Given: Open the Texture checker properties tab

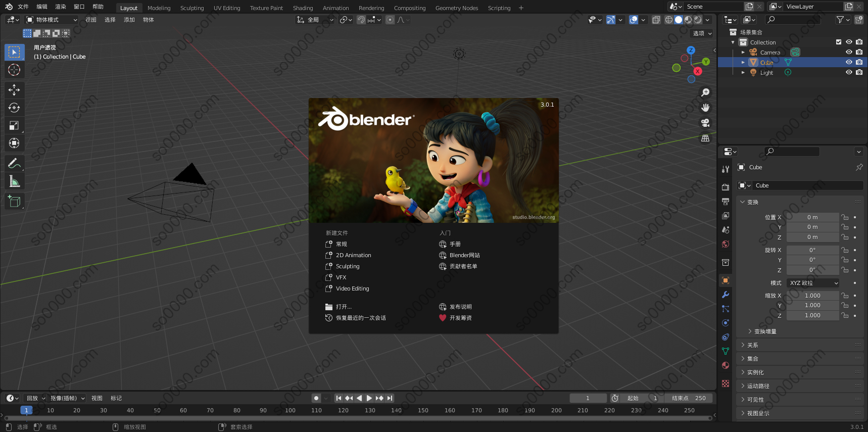Looking at the screenshot, I should point(726,383).
